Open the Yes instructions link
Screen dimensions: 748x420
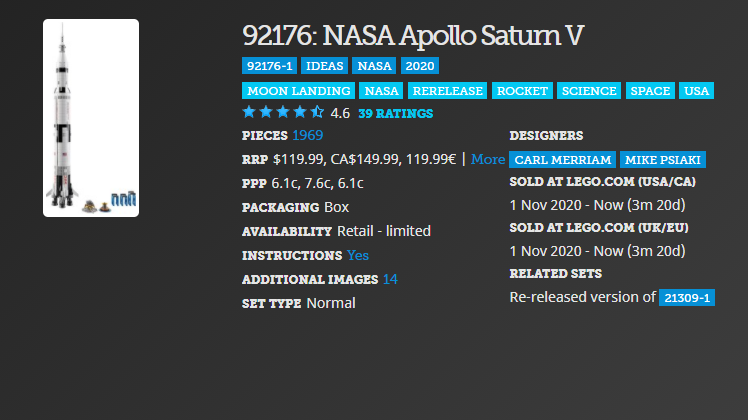tap(358, 255)
